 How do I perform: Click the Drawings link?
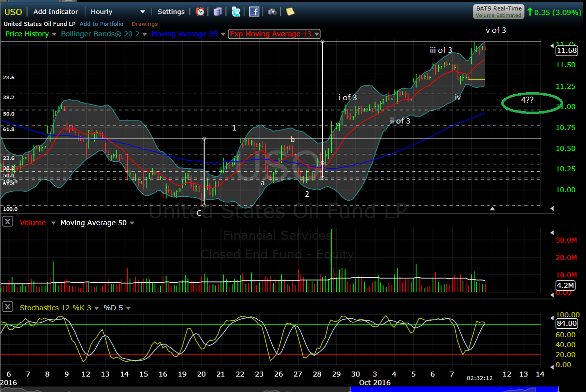point(144,24)
